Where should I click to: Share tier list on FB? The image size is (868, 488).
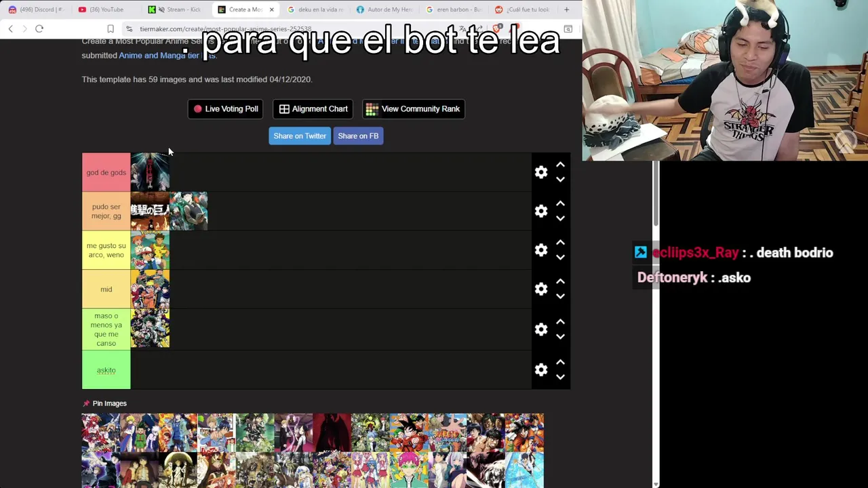pyautogui.click(x=358, y=136)
